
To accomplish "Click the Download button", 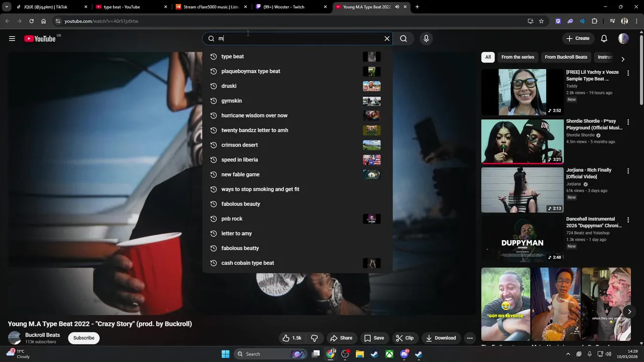I will point(441,338).
